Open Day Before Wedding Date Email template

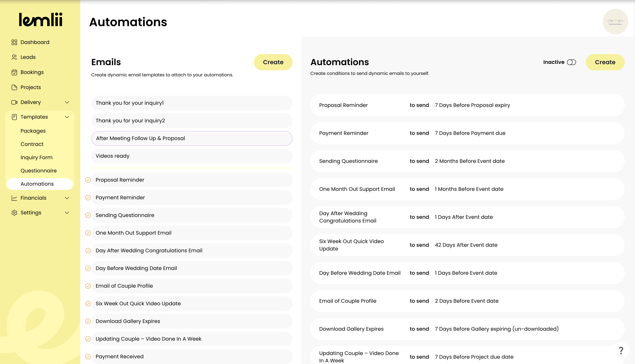pyautogui.click(x=192, y=268)
